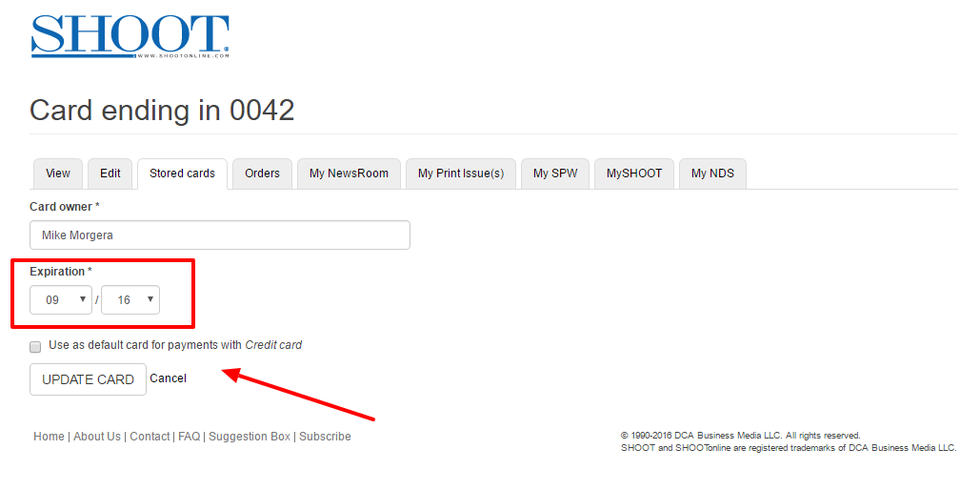Click the UPDATE CARD button
The width and height of the screenshot is (980, 490).
tap(89, 379)
